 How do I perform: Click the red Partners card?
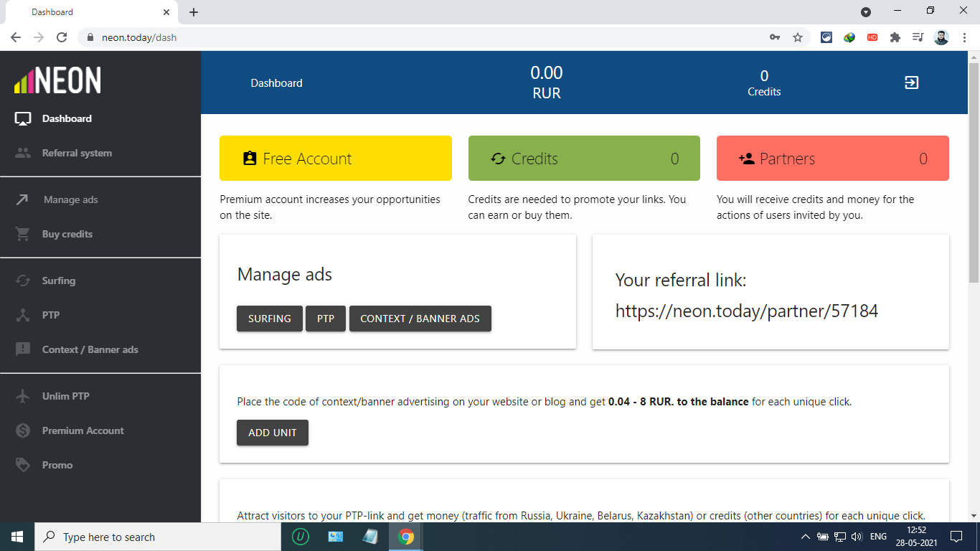click(833, 159)
